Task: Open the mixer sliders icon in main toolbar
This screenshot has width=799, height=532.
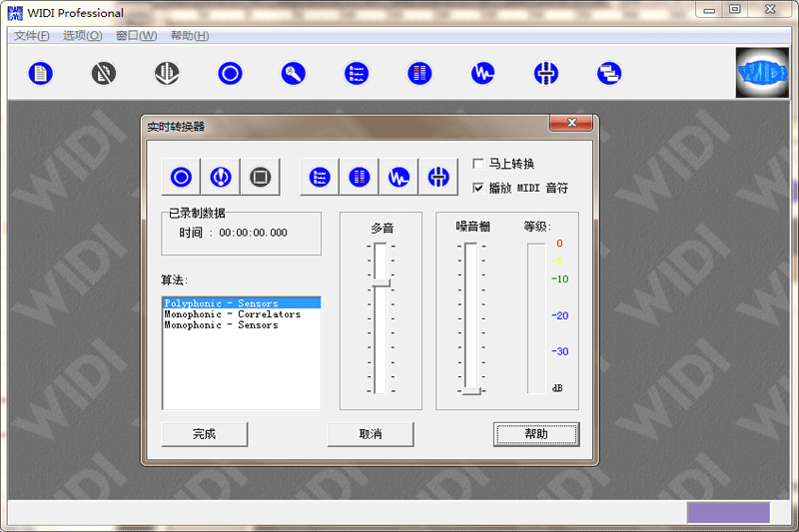Action: coord(545,73)
